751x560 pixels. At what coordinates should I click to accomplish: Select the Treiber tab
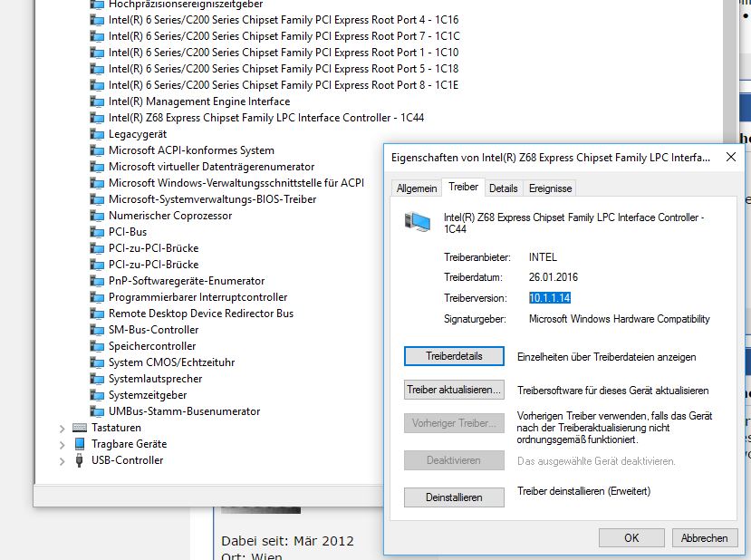463,187
